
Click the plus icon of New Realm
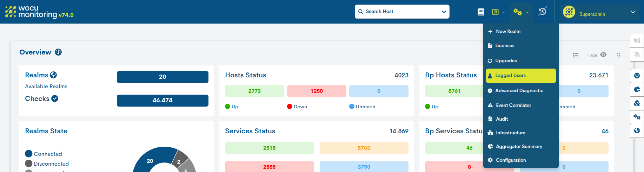click(490, 32)
